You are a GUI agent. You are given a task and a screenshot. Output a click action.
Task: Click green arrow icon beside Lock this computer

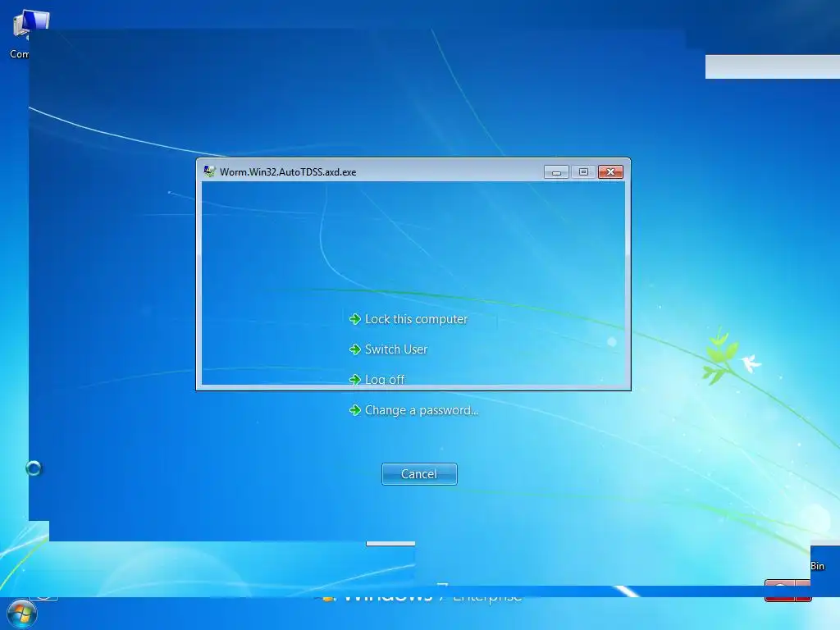click(x=354, y=319)
